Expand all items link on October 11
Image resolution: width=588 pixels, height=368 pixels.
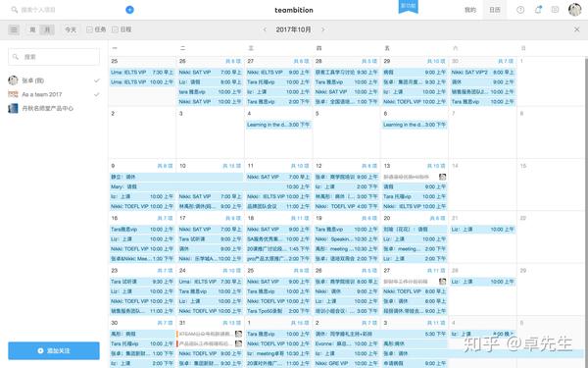300,166
